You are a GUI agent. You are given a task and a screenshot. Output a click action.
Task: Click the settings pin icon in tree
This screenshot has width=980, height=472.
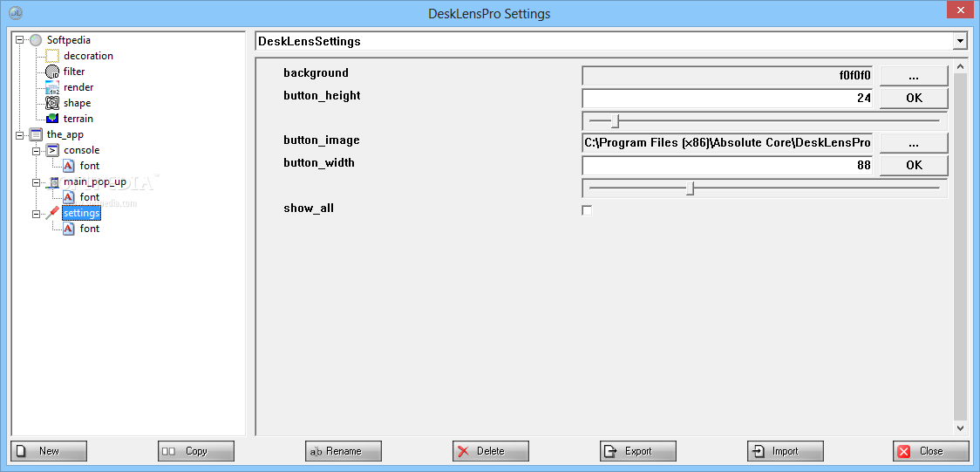52,213
